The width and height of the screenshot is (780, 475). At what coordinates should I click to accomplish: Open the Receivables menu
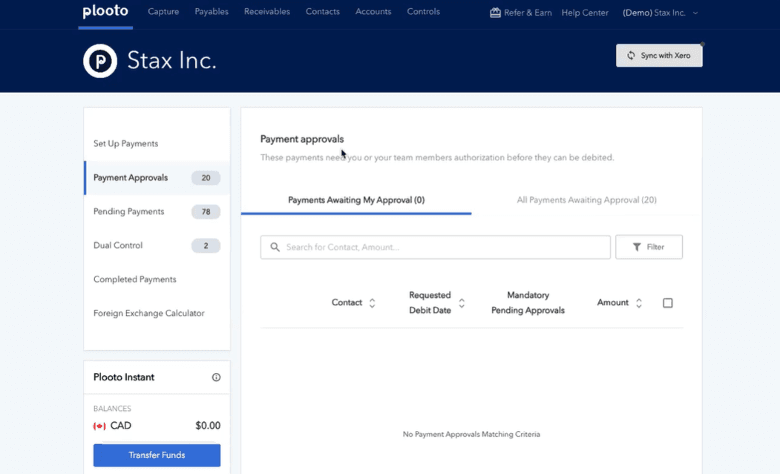pyautogui.click(x=267, y=11)
